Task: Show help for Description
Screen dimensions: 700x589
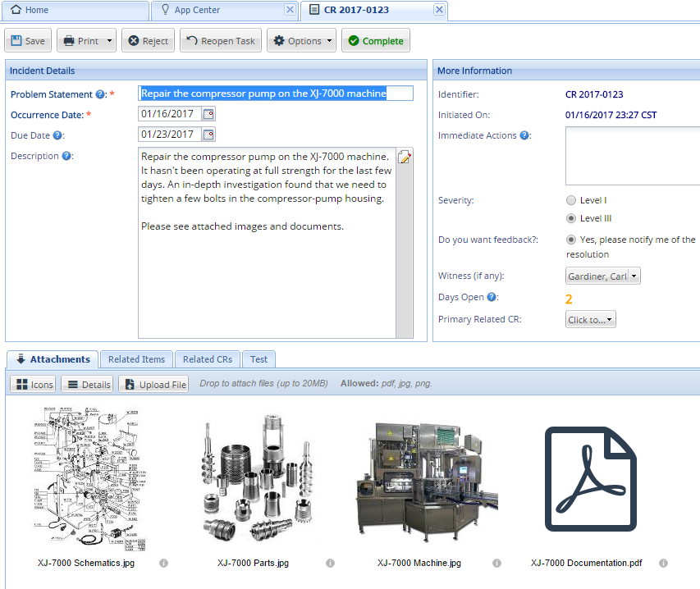Action: click(66, 156)
